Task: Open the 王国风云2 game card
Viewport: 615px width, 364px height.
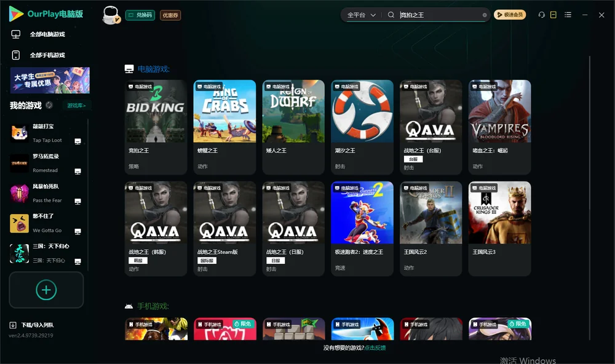Action: tap(431, 229)
